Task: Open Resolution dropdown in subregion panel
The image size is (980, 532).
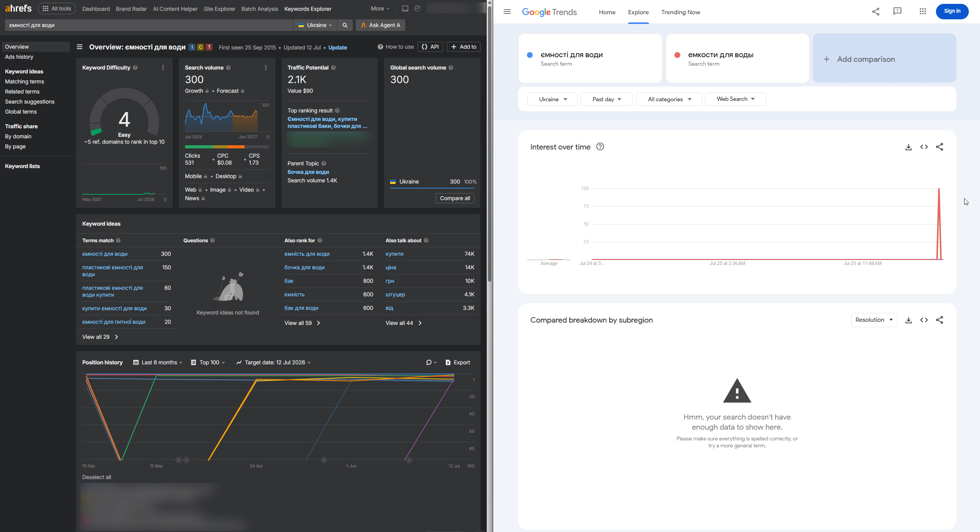Action: click(x=874, y=320)
